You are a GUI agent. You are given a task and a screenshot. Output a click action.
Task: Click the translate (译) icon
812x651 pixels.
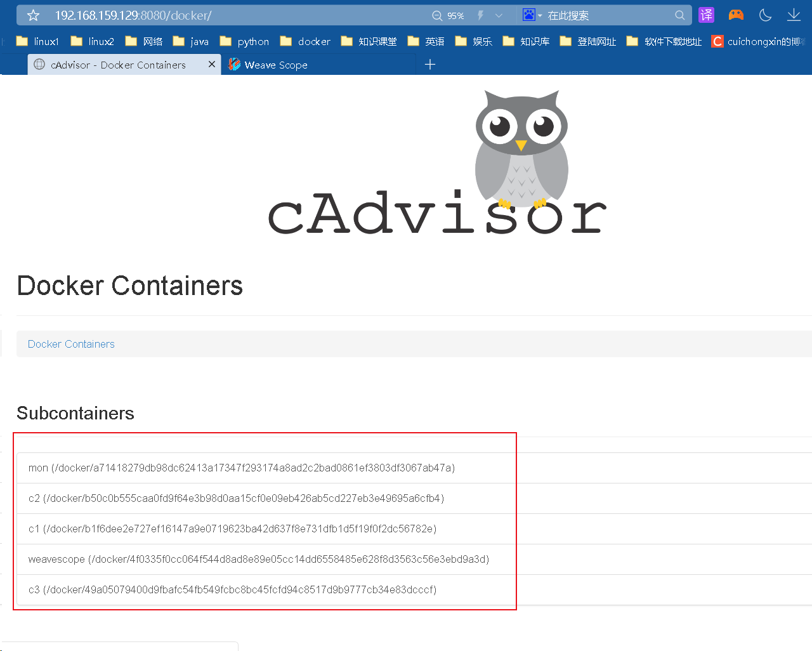coord(706,15)
